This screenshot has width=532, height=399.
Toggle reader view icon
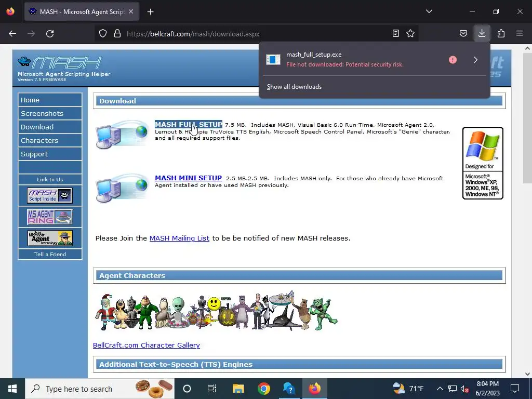point(395,34)
